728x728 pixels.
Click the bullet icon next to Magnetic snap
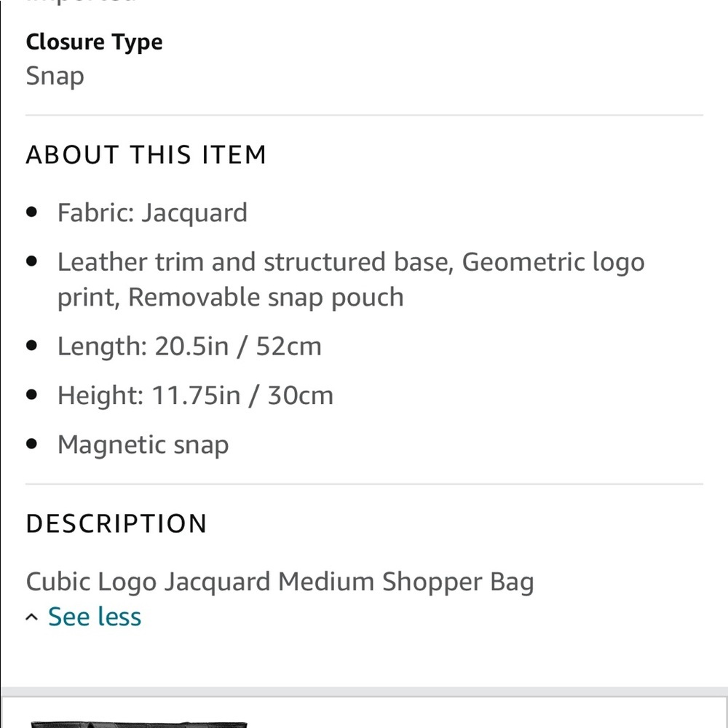[31, 443]
